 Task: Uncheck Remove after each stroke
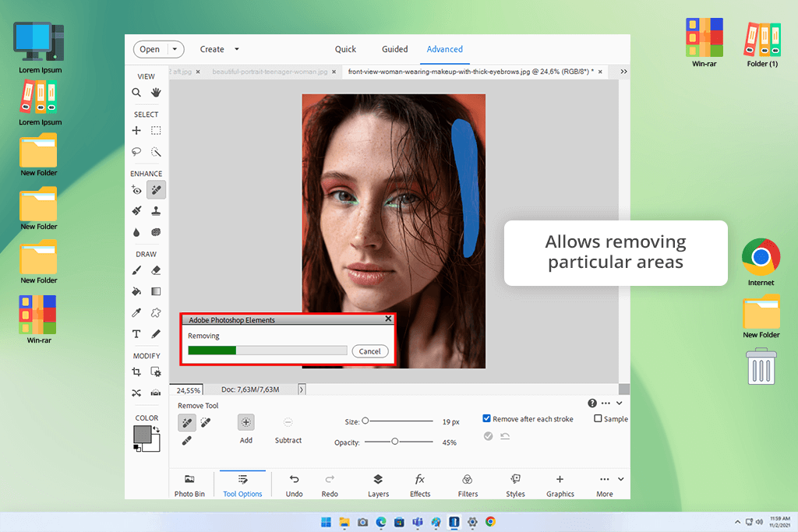coord(487,419)
